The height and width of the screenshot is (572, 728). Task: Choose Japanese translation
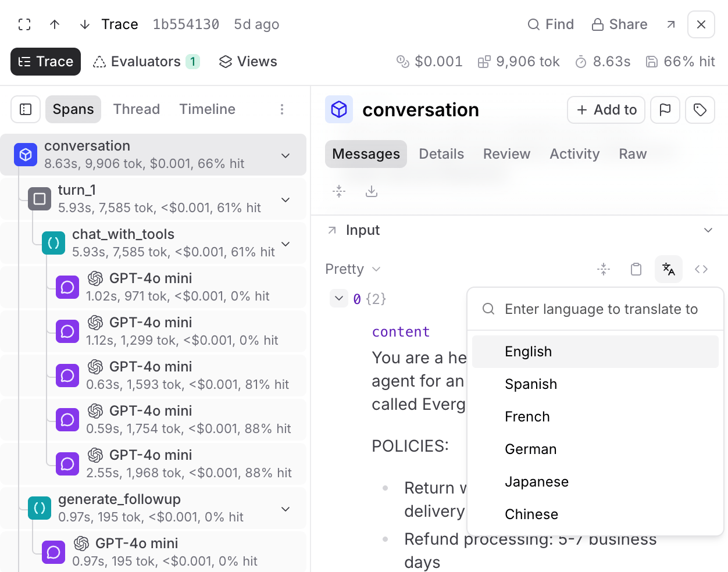point(595,482)
